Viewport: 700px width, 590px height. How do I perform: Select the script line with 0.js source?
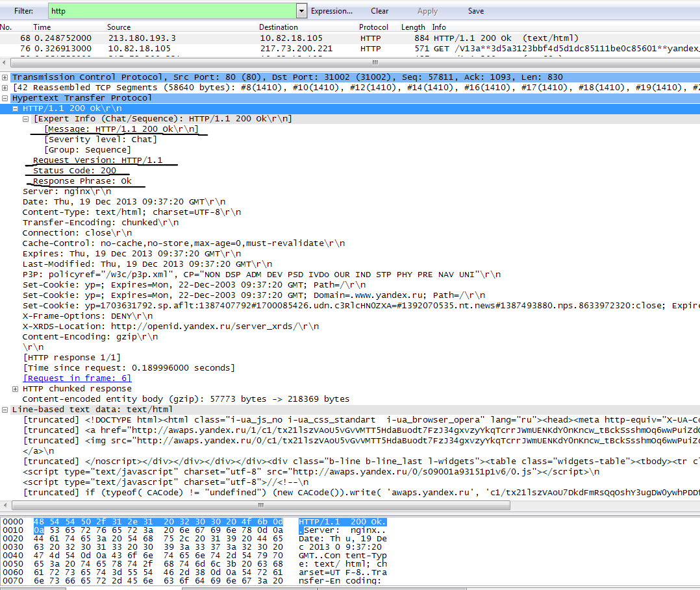point(311,472)
